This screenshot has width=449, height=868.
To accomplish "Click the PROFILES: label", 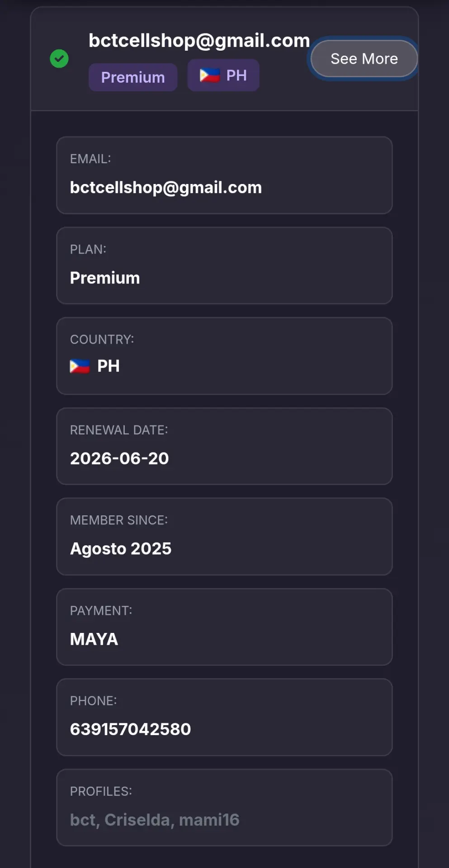I will (x=101, y=792).
